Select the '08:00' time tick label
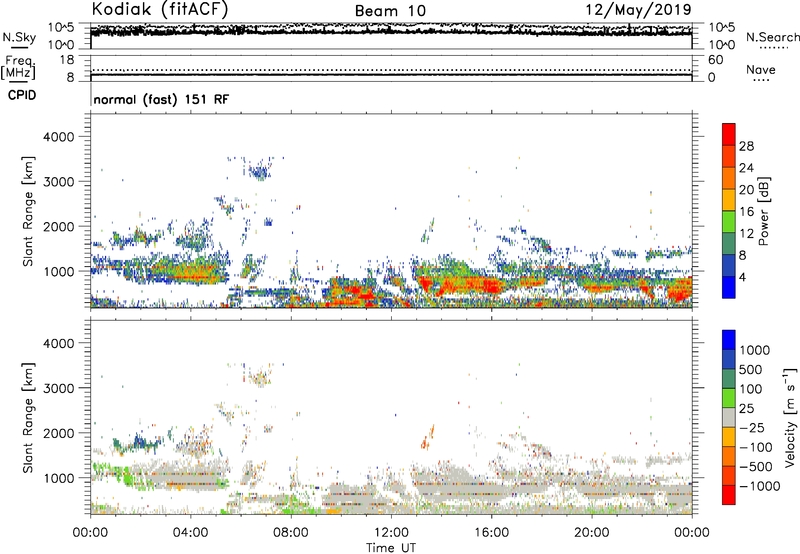800x554 pixels. (x=291, y=533)
